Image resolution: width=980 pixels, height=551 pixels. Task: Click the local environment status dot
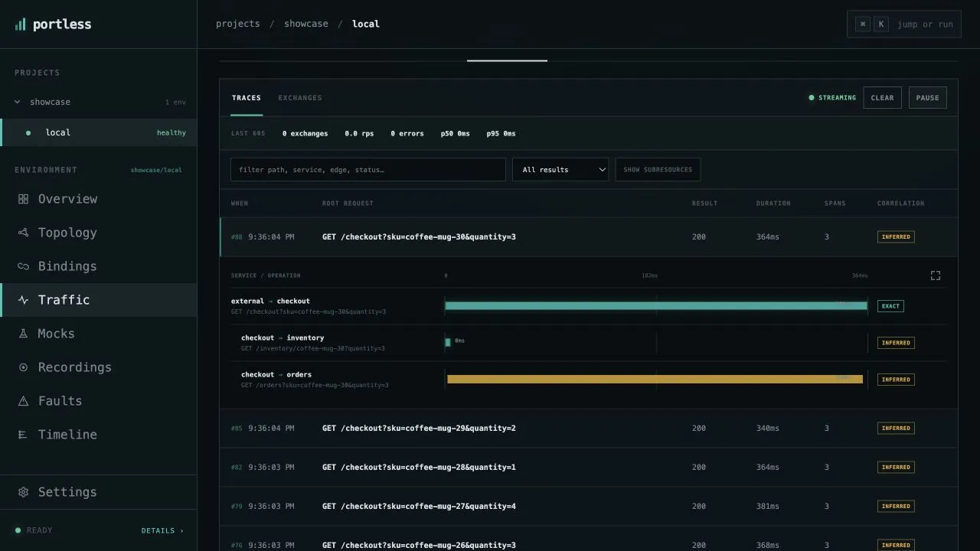tap(28, 132)
